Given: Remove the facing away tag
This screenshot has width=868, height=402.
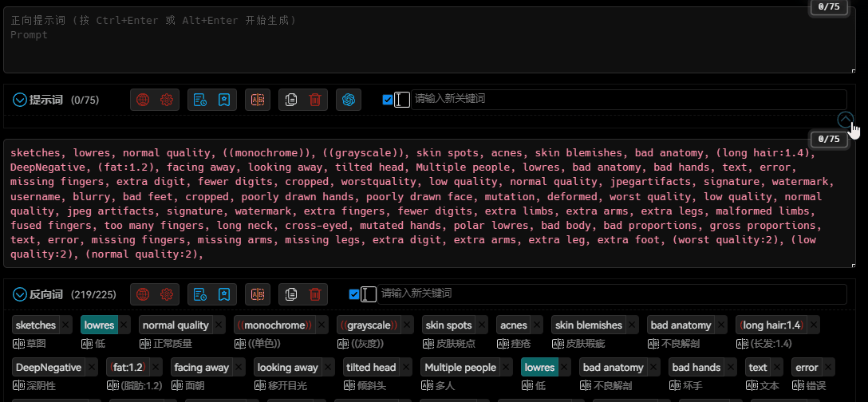Looking at the screenshot, I should (239, 367).
